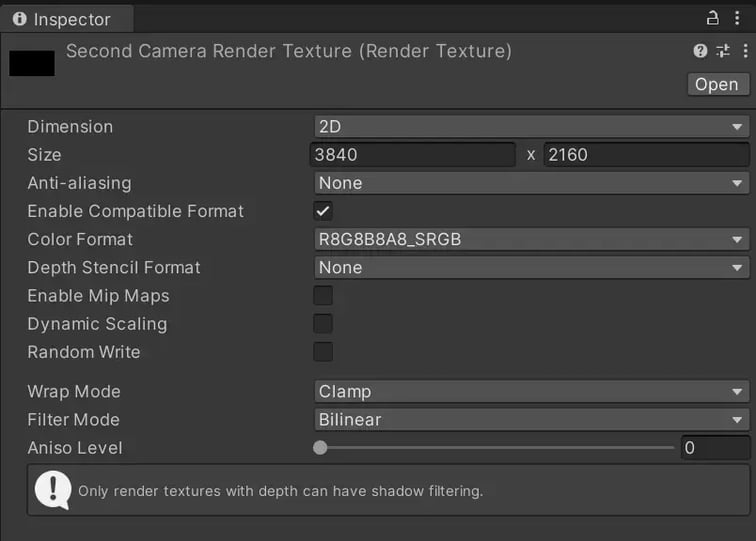756x541 pixels.
Task: Open the Depth Stencil Format dropdown
Action: tap(531, 268)
